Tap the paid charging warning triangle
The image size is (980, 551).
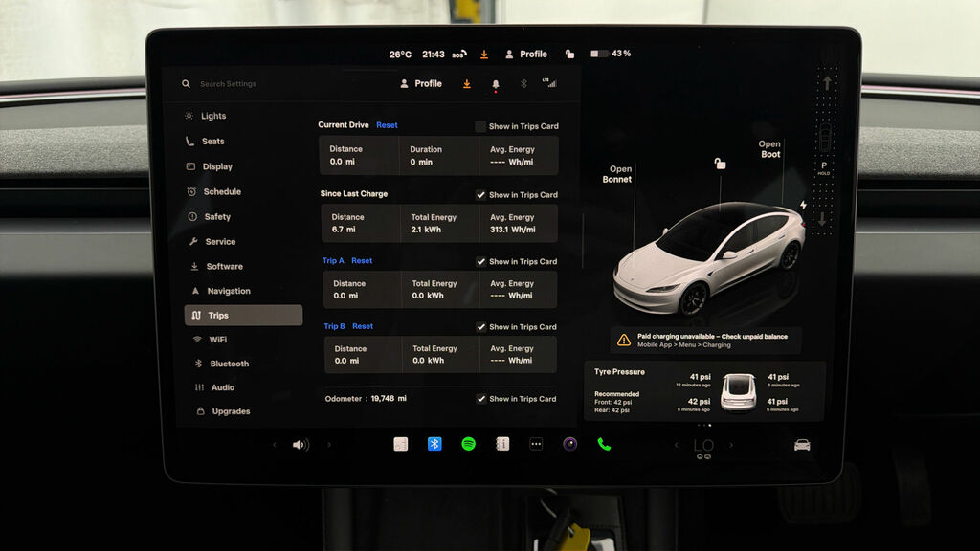[624, 341]
